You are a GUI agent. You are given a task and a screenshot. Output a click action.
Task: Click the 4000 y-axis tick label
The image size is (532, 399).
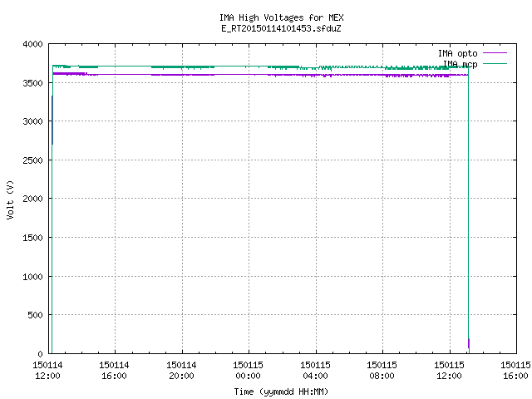[33, 44]
